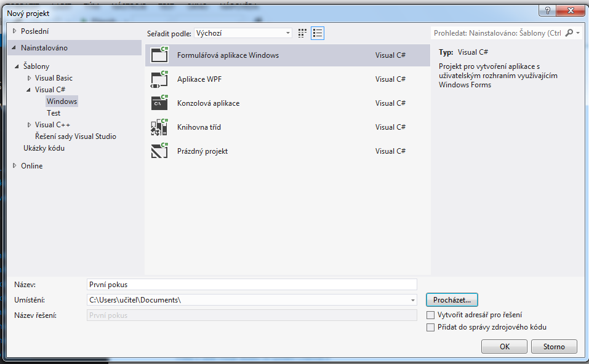Click the Procházet... button
Viewport: 589px width, 364px height.
tap(452, 300)
